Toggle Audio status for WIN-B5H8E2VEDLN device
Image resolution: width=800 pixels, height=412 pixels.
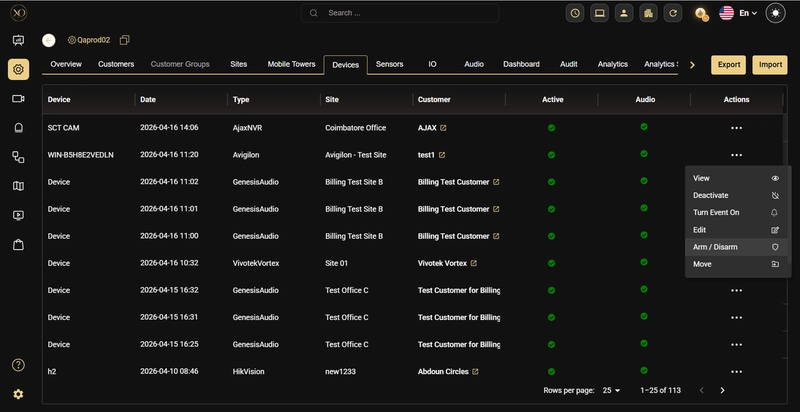pyautogui.click(x=644, y=154)
